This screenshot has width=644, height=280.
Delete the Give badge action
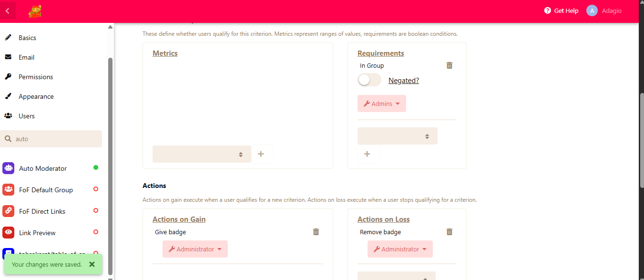click(x=316, y=232)
